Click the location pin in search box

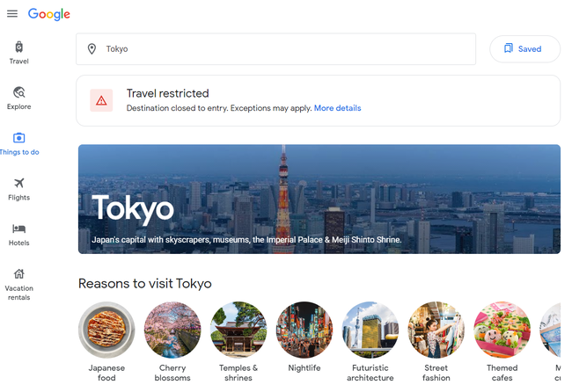click(x=92, y=49)
